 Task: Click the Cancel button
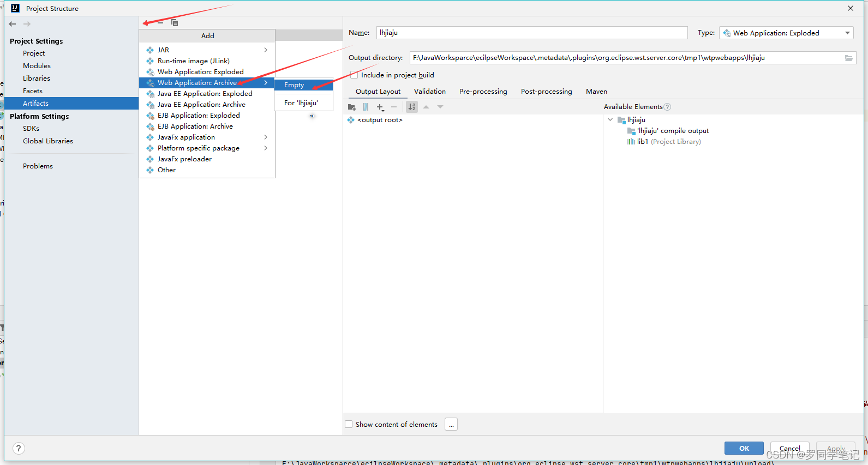(x=790, y=448)
